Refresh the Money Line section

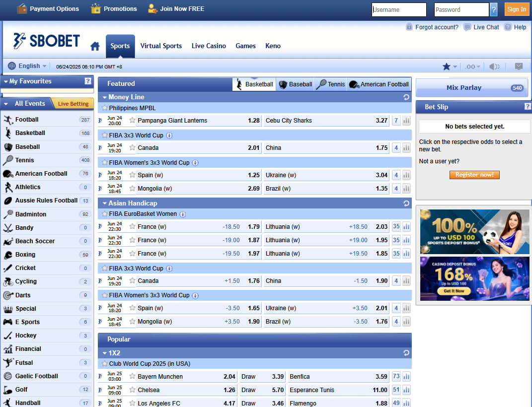coord(406,97)
